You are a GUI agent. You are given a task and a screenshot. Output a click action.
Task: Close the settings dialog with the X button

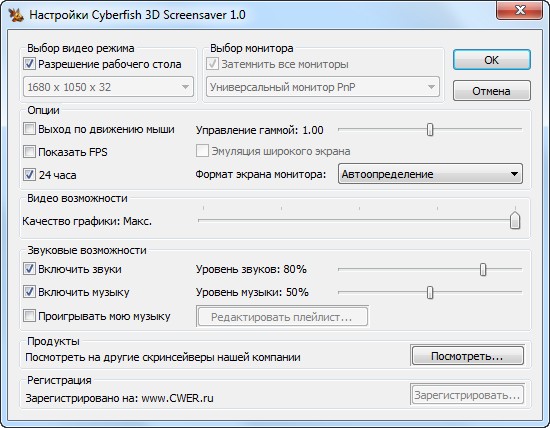click(x=519, y=10)
